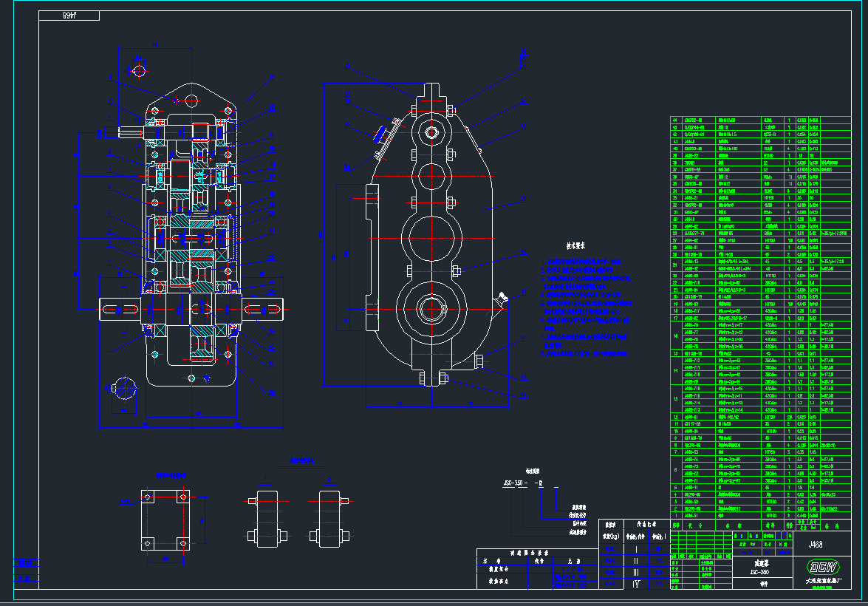Select the right shaft section detail view
The height and width of the screenshot is (606, 868).
[331, 517]
